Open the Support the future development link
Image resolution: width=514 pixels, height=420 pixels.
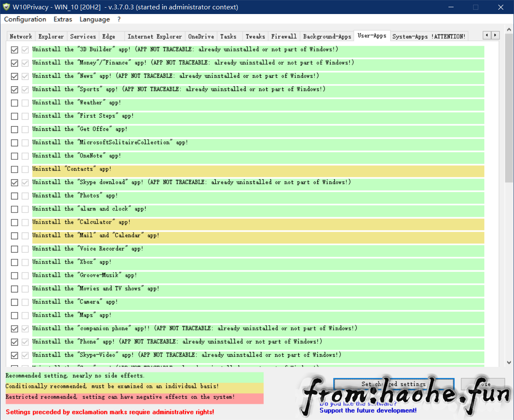click(368, 410)
